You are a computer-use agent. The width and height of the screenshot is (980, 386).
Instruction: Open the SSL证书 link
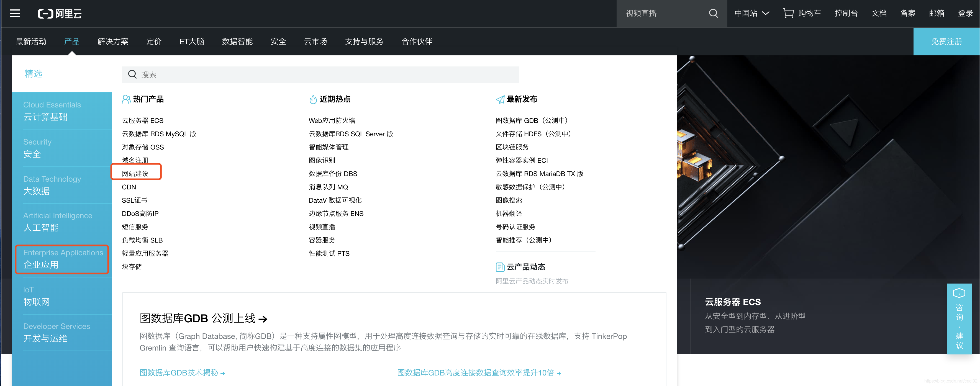134,200
